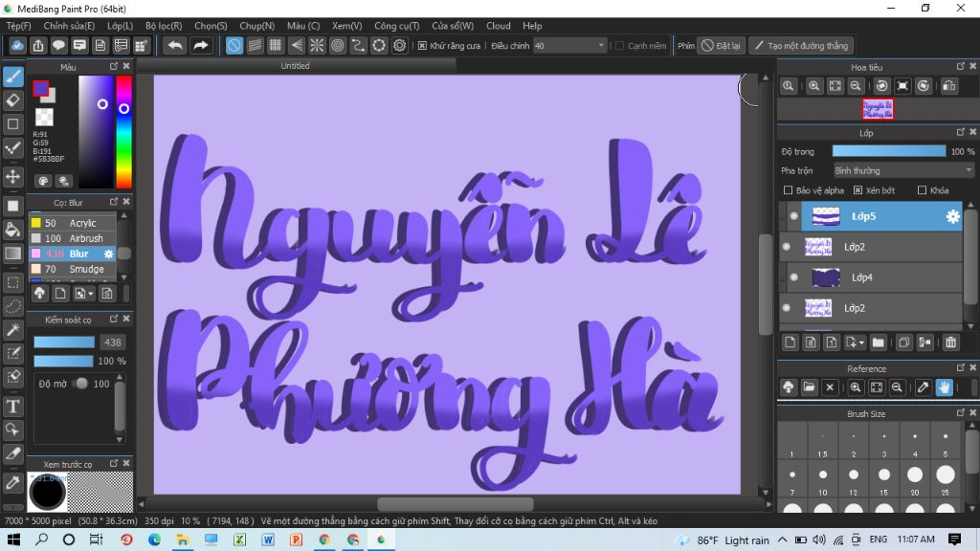Zoom out in the Navigator panel
Image resolution: width=980 pixels, height=551 pixels.
click(x=856, y=86)
